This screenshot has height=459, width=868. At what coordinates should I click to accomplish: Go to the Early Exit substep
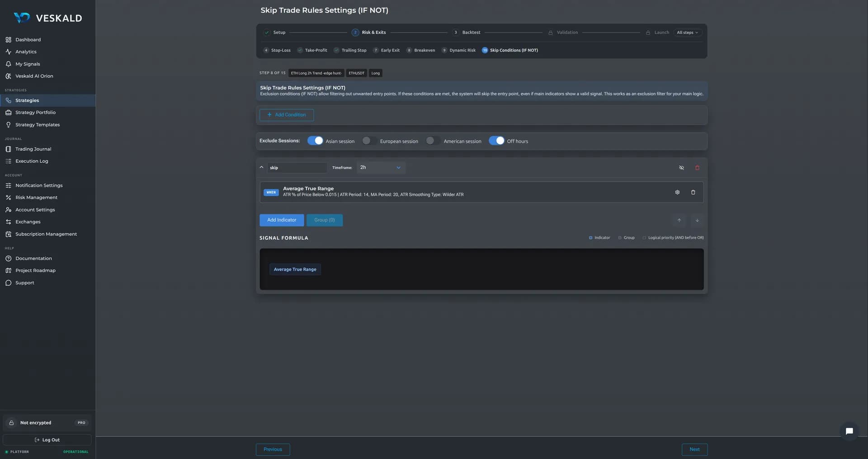click(x=386, y=50)
